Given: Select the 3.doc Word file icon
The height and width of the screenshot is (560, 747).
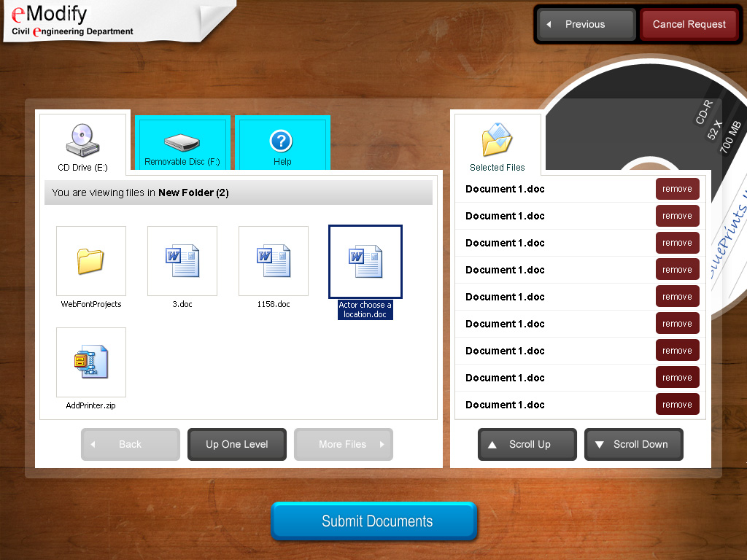Looking at the screenshot, I should coord(182,261).
